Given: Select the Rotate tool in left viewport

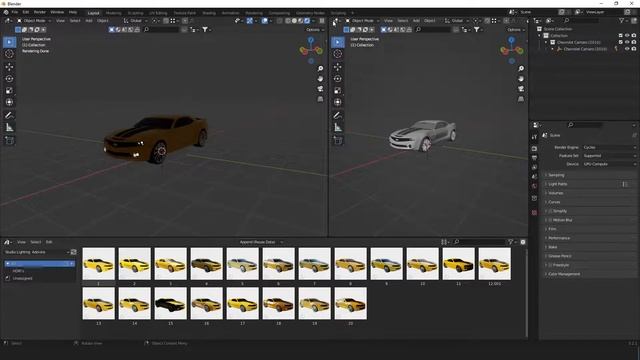Looking at the screenshot, I should (x=9, y=78).
